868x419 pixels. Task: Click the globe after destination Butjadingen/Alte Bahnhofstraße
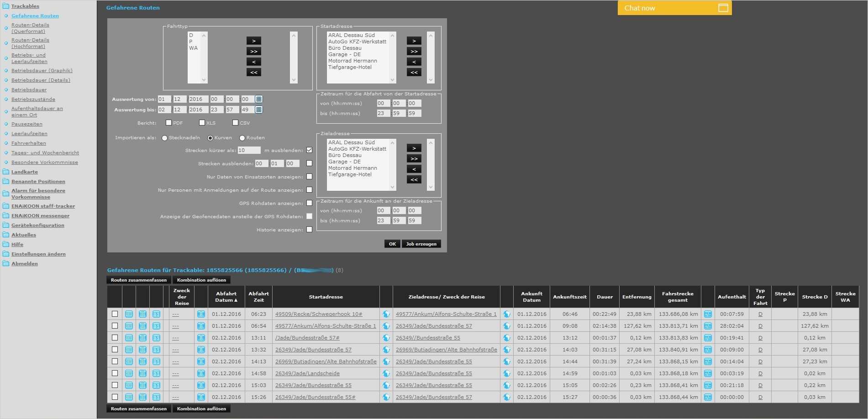click(x=507, y=350)
